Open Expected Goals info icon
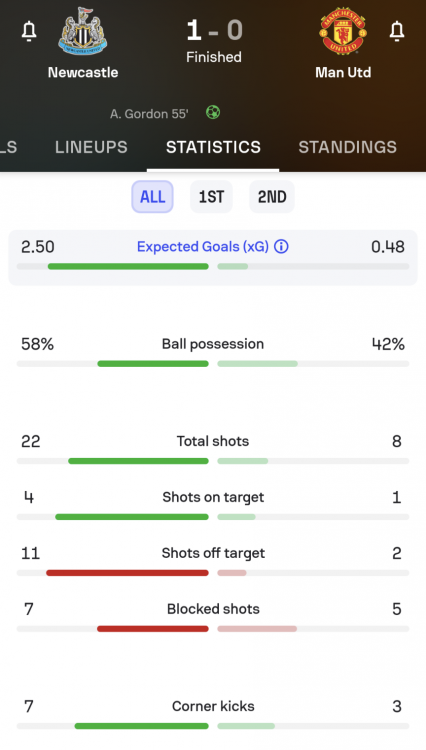The width and height of the screenshot is (426, 750). (x=281, y=247)
